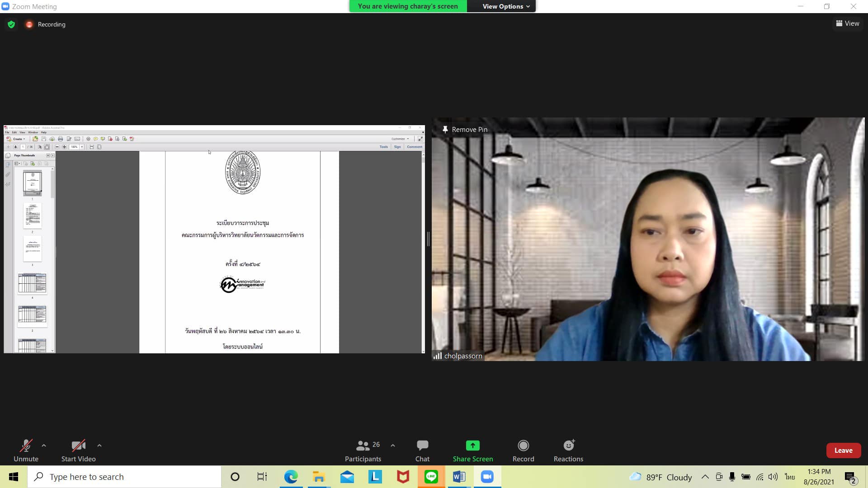Expand audio settings arrow next to Unmute
Image resolution: width=868 pixels, height=488 pixels.
[44, 446]
